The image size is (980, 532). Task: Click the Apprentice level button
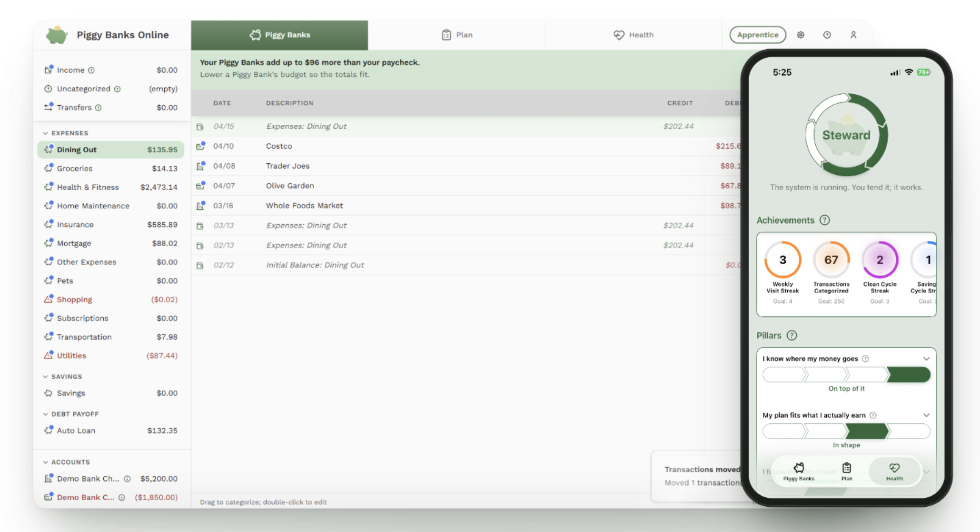pyautogui.click(x=758, y=35)
